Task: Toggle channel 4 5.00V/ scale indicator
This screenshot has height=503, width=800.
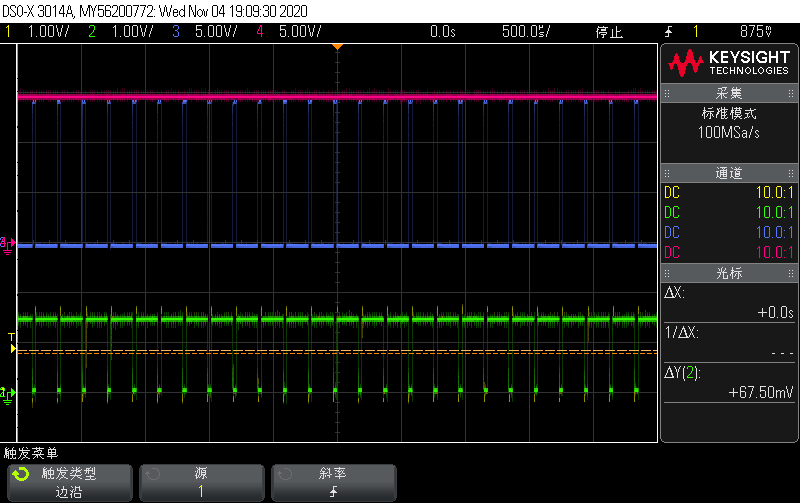Action: coord(297,32)
